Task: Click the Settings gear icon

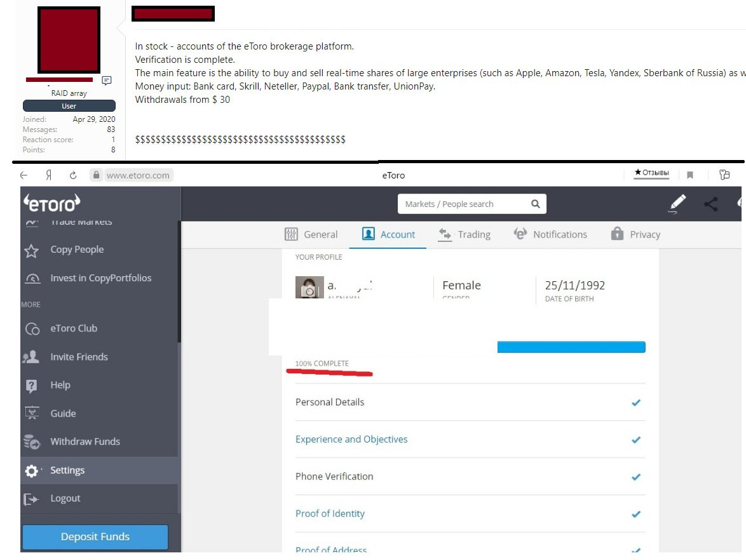Action: pyautogui.click(x=31, y=471)
